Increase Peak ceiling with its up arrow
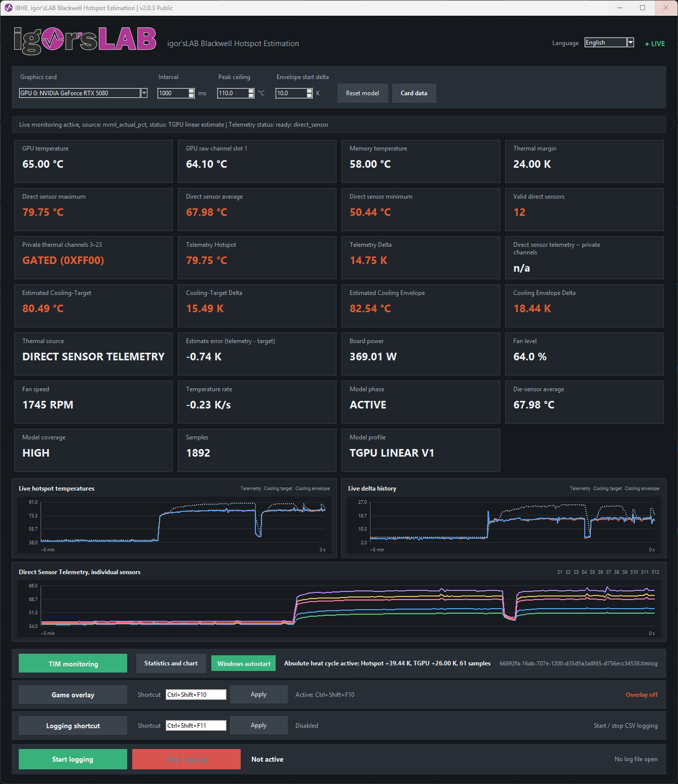 pyautogui.click(x=251, y=91)
